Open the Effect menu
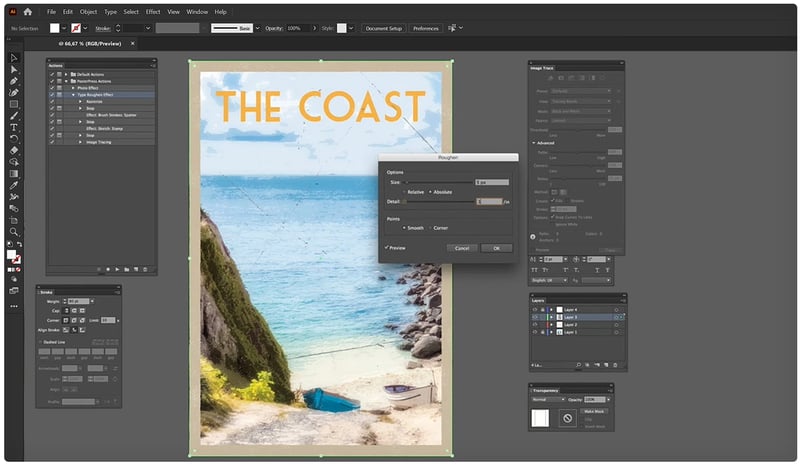Viewport: 802px width, 466px height. [152, 12]
